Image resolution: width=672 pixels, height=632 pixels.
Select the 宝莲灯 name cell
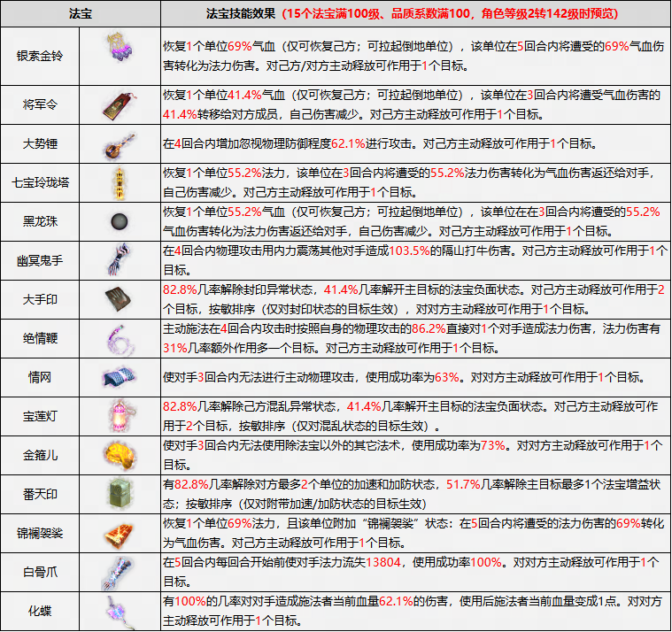(40, 417)
